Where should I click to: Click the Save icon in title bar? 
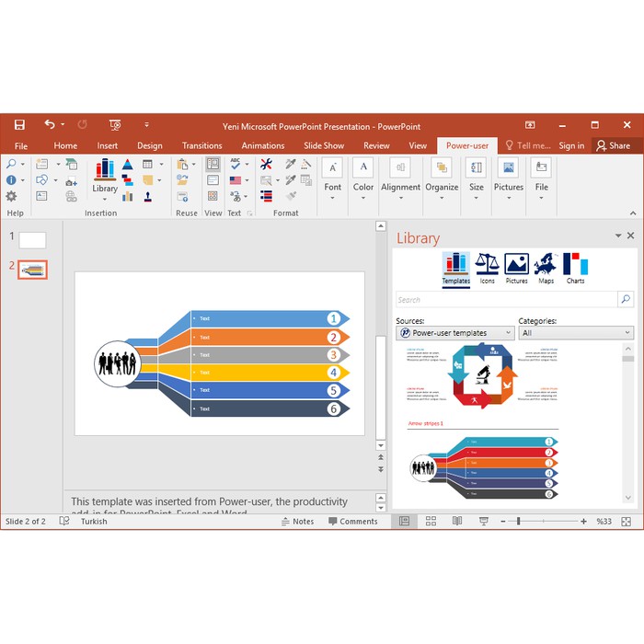tap(19, 125)
